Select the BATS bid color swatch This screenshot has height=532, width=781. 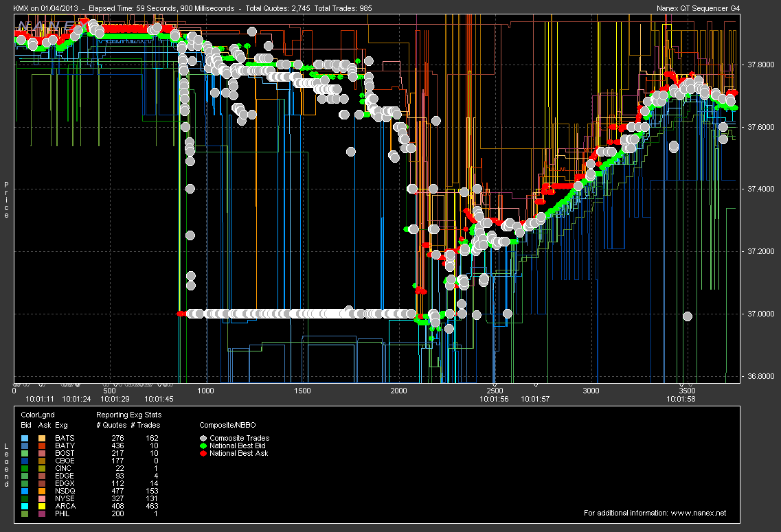coord(25,439)
